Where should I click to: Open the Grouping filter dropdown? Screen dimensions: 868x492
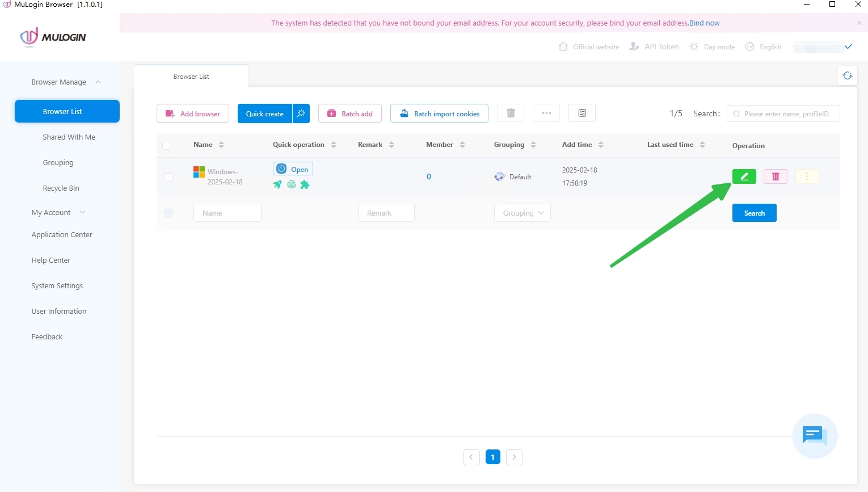point(522,213)
